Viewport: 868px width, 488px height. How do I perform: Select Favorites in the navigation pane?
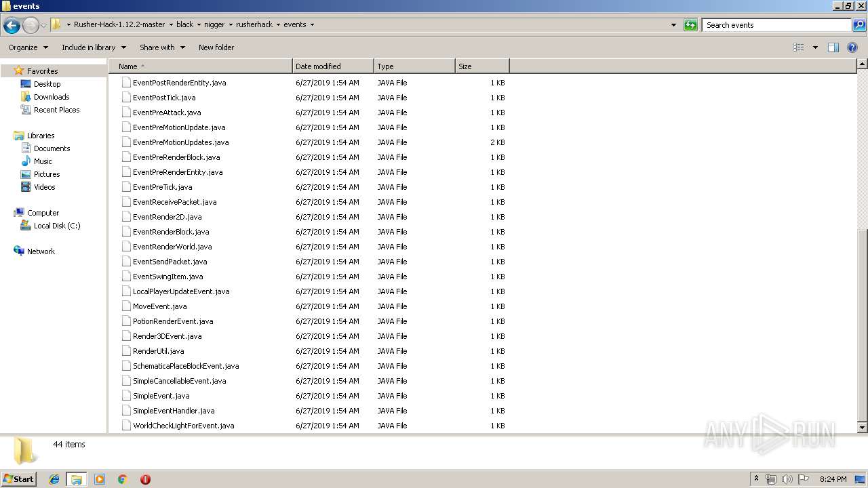tap(42, 71)
